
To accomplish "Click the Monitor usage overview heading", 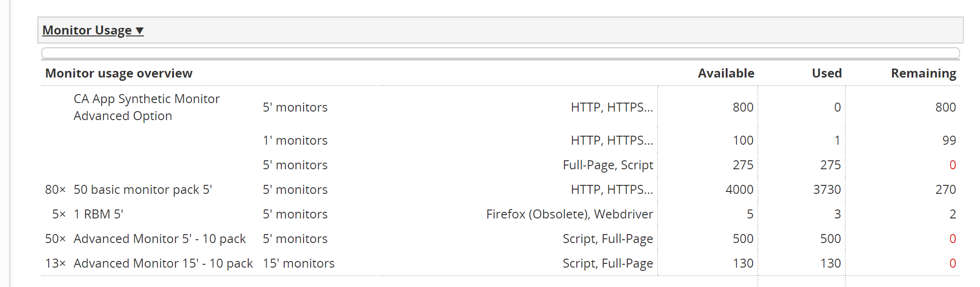I will click(x=119, y=73).
